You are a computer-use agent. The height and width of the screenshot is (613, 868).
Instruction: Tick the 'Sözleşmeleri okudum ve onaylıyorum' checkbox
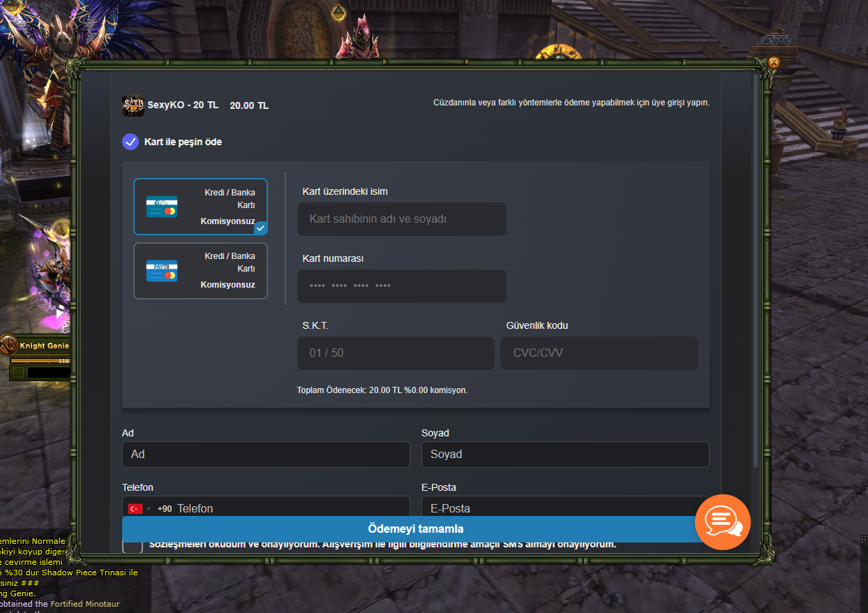coord(133,547)
